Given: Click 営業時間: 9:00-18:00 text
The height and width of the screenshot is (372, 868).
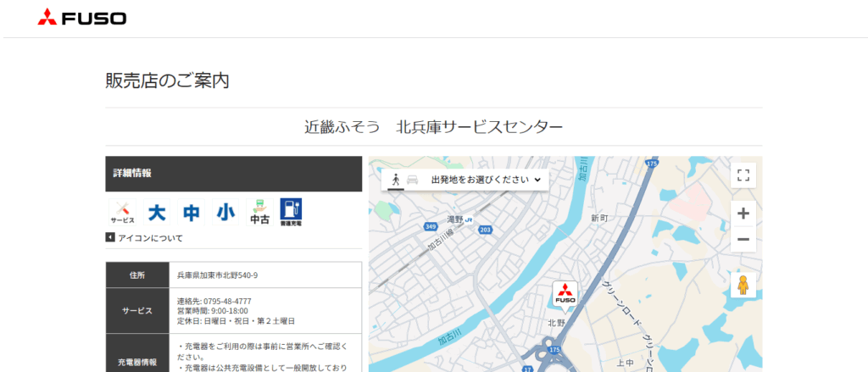Looking at the screenshot, I should click(213, 311).
